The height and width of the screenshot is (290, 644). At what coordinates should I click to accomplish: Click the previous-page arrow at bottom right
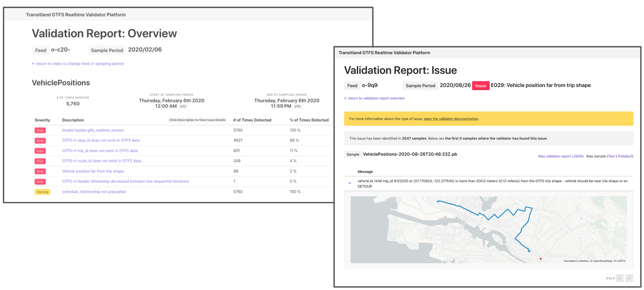coord(620,278)
